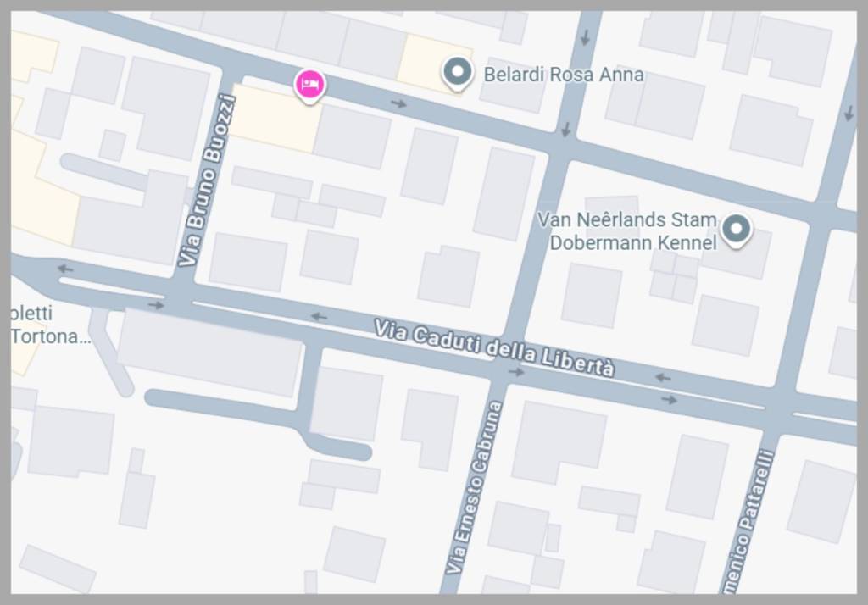Click the left arrow beside the Tortona label
The width and height of the screenshot is (868, 605).
coord(65,269)
